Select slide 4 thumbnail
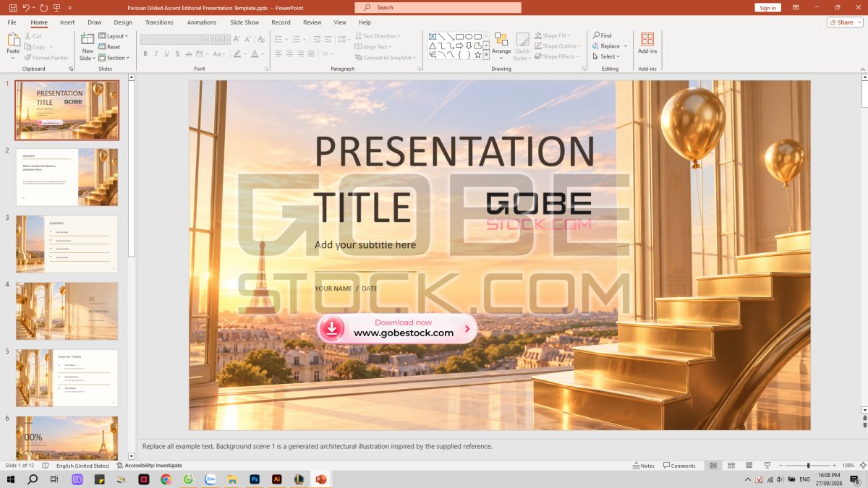Viewport: 868px width, 488px height. coord(67,311)
